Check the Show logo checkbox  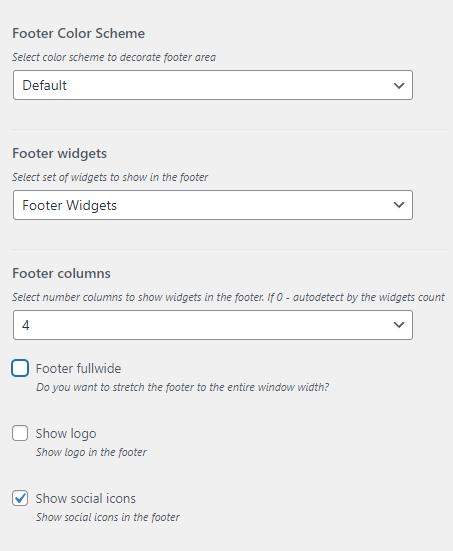20,433
